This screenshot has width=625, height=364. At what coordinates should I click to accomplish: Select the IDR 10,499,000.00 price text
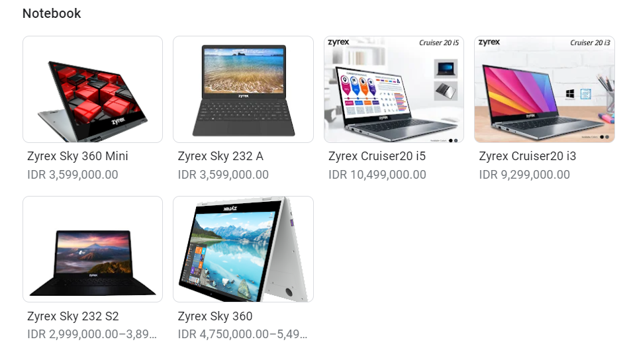tap(377, 175)
